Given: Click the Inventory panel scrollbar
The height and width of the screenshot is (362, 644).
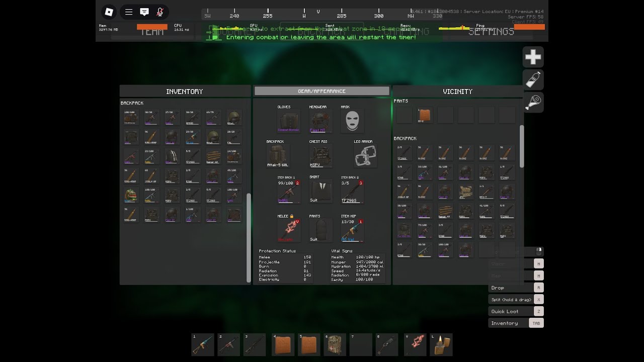Looking at the screenshot, I should 248,237.
